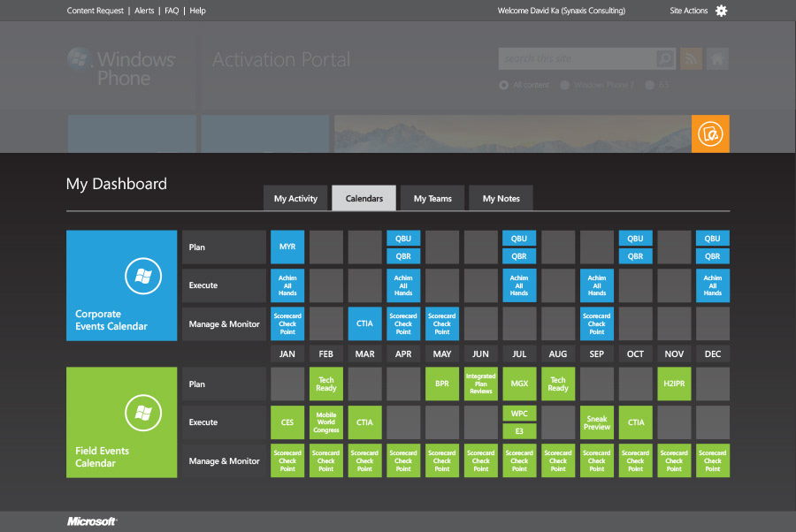The image size is (796, 532).
Task: Open the CES event in January
Action: [287, 422]
